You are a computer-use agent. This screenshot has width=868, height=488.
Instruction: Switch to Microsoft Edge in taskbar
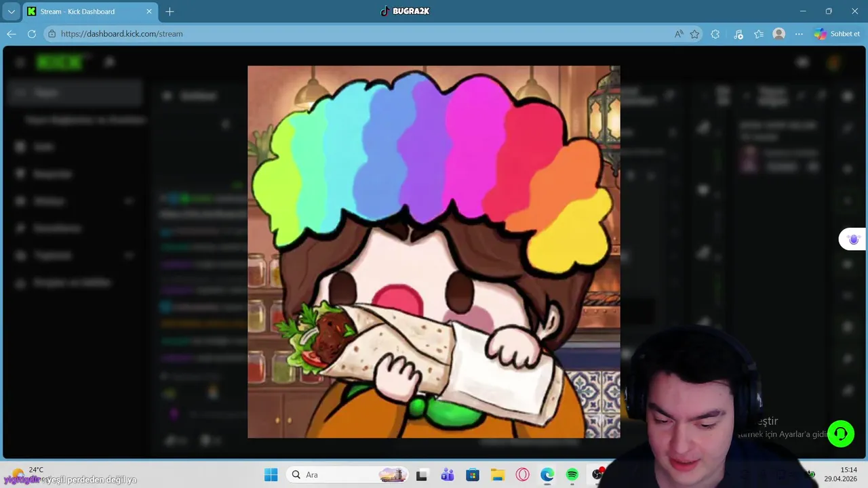click(x=547, y=474)
